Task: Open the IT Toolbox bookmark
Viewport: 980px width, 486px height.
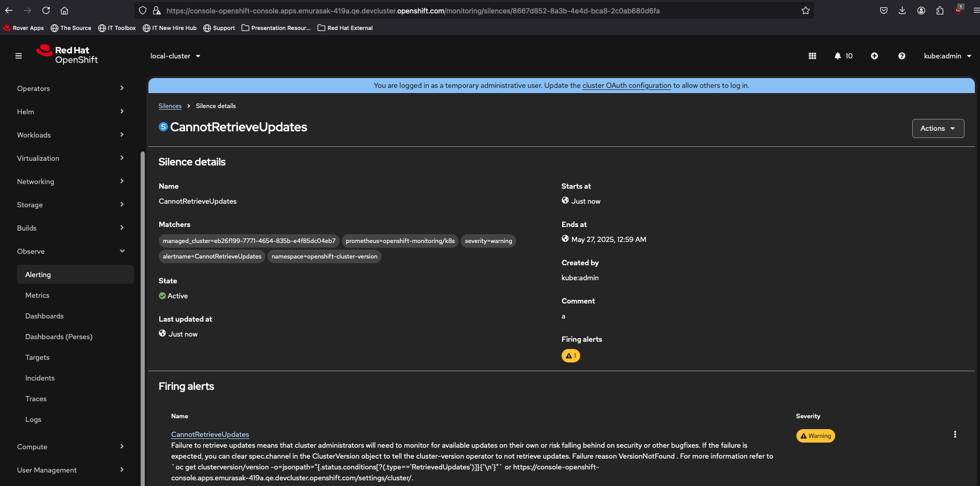Action: click(117, 28)
